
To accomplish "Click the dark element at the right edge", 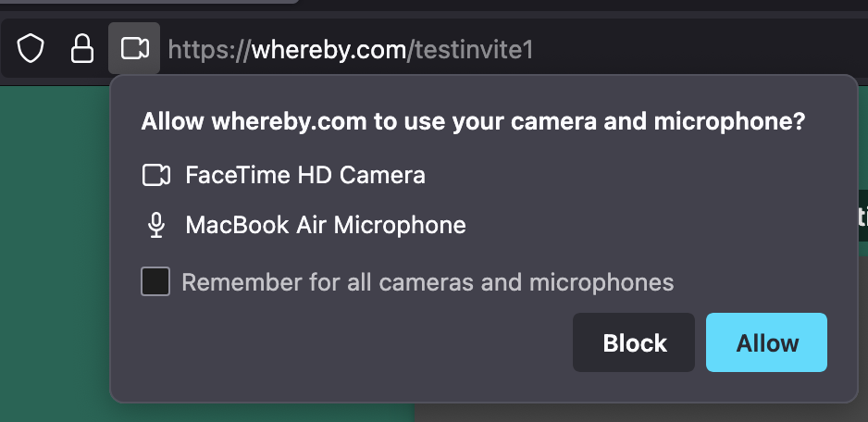I will 862,215.
